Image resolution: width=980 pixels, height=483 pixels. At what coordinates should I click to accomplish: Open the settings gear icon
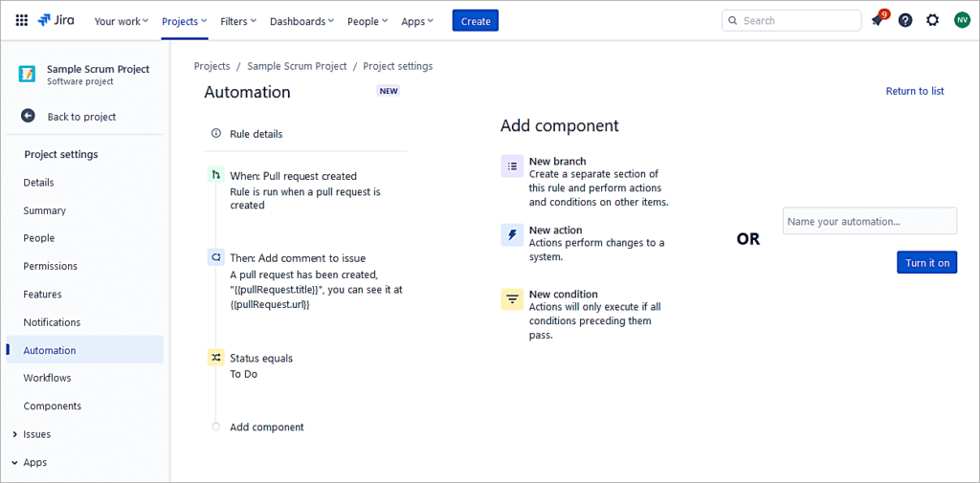point(932,20)
